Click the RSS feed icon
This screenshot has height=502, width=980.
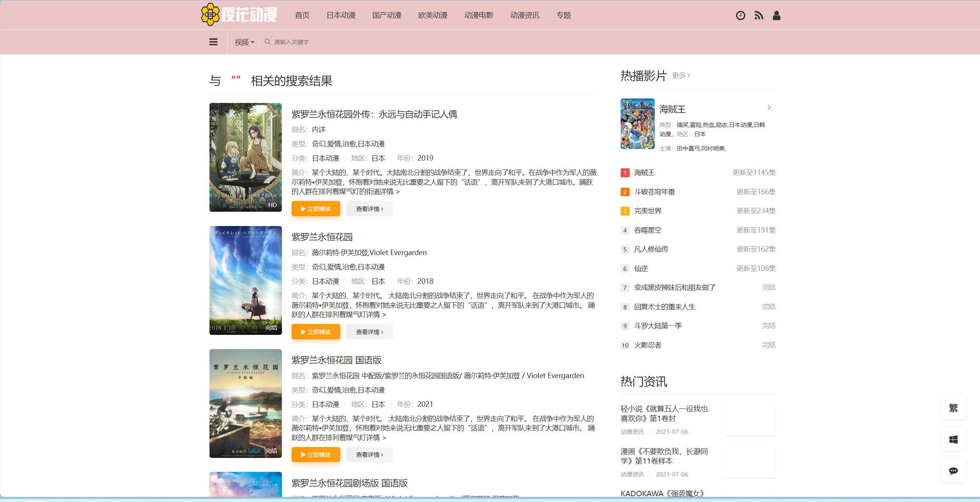(x=759, y=15)
